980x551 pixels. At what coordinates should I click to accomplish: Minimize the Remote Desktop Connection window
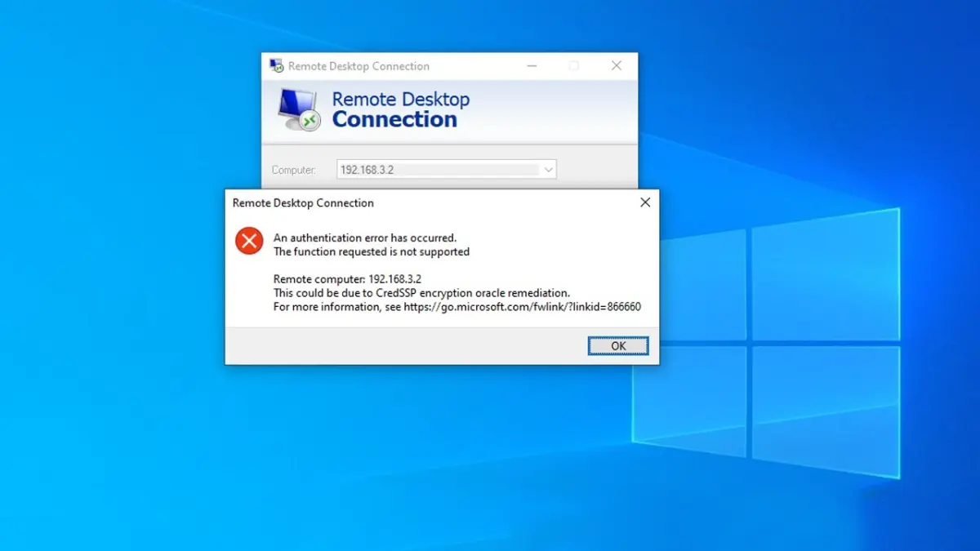[532, 66]
